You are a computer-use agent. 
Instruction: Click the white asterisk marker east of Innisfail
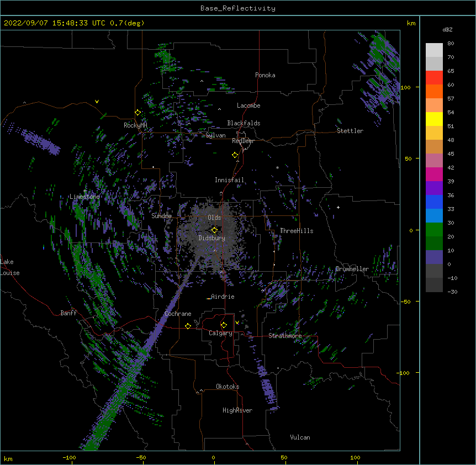pyautogui.click(x=277, y=167)
